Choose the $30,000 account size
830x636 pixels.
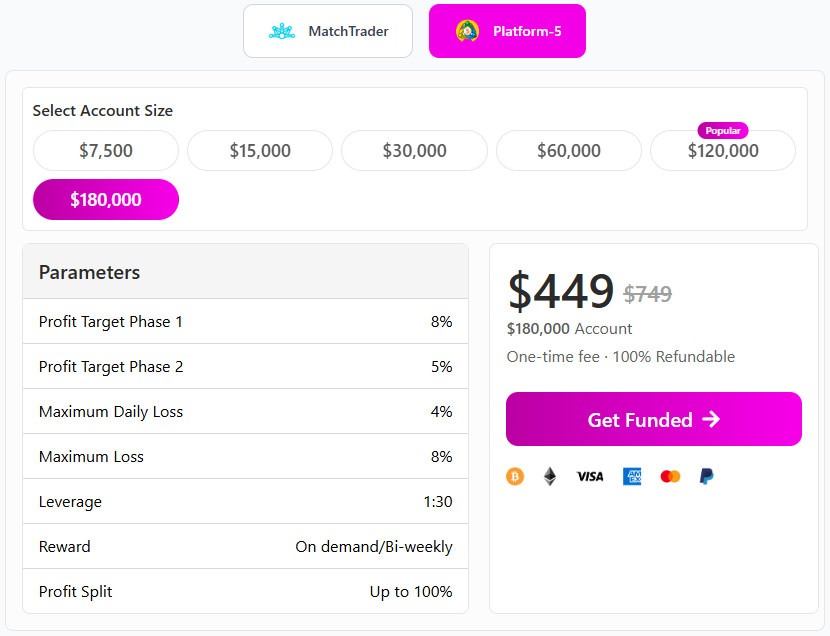(414, 151)
